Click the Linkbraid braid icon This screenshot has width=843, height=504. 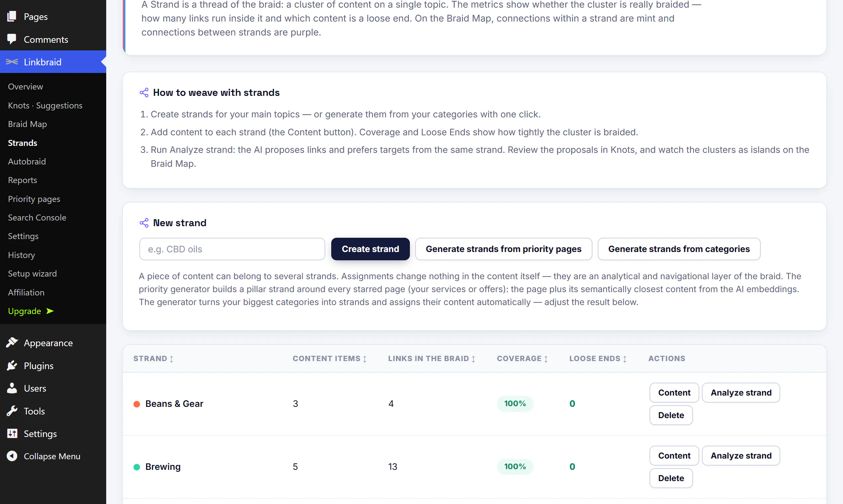tap(12, 62)
